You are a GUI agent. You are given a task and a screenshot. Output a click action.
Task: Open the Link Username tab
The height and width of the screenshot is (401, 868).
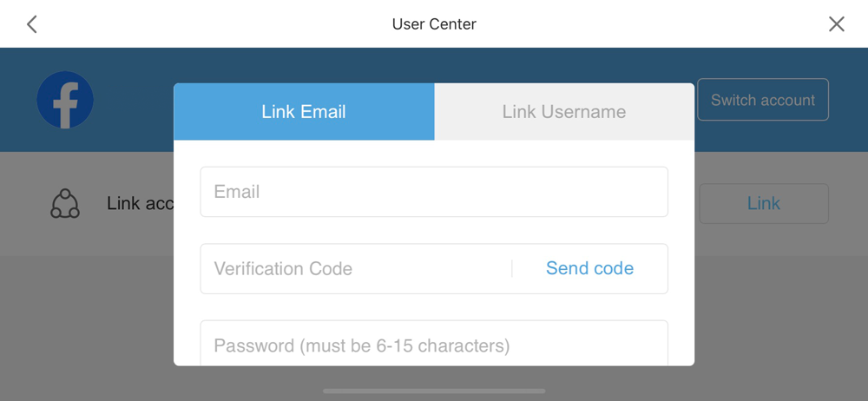pos(564,112)
